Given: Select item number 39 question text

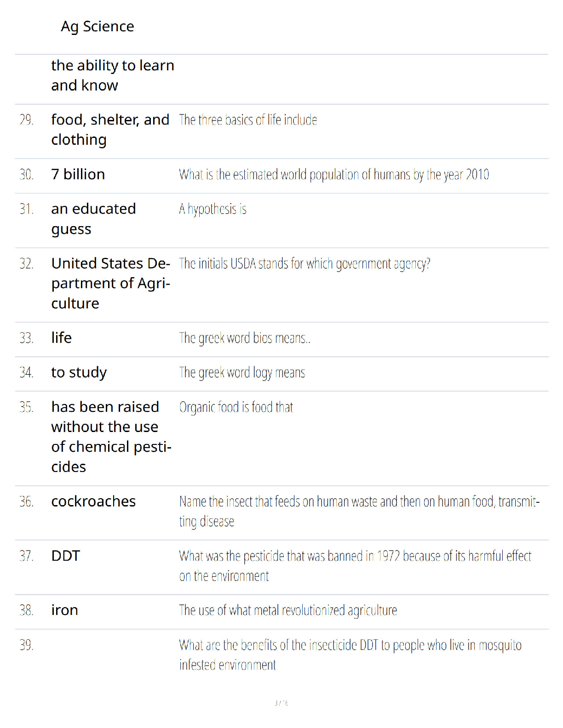Looking at the screenshot, I should point(350,655).
